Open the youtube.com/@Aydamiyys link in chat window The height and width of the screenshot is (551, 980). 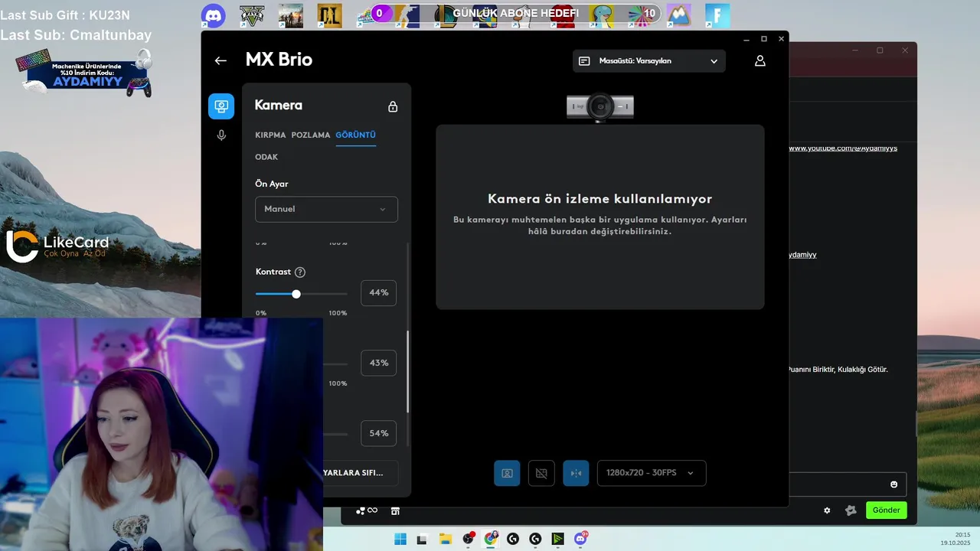coord(843,148)
